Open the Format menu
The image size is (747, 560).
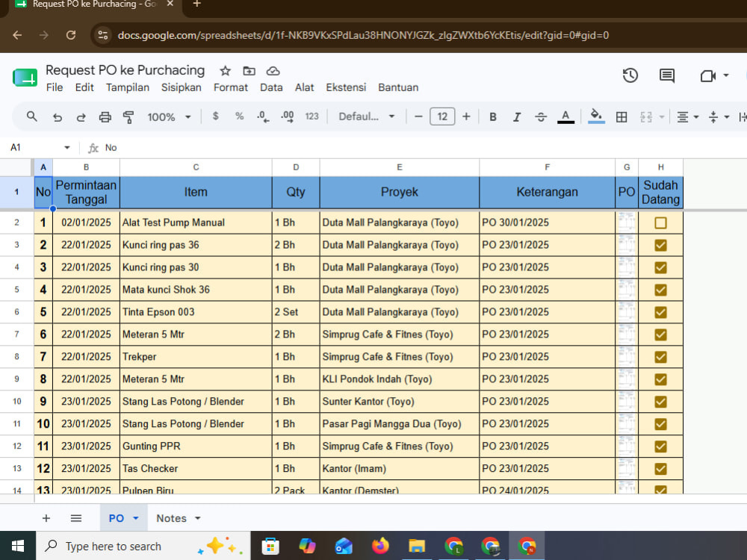(x=231, y=87)
